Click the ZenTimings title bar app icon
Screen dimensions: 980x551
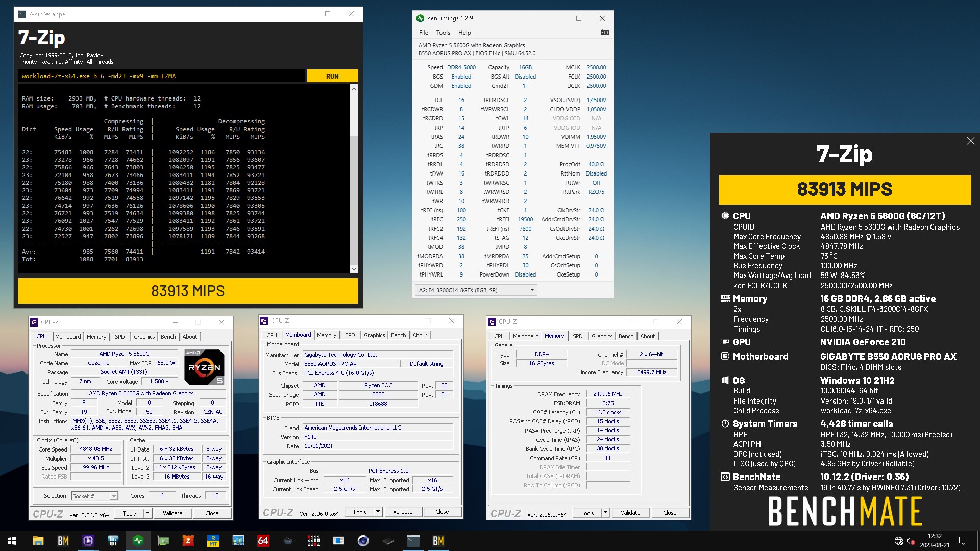420,18
